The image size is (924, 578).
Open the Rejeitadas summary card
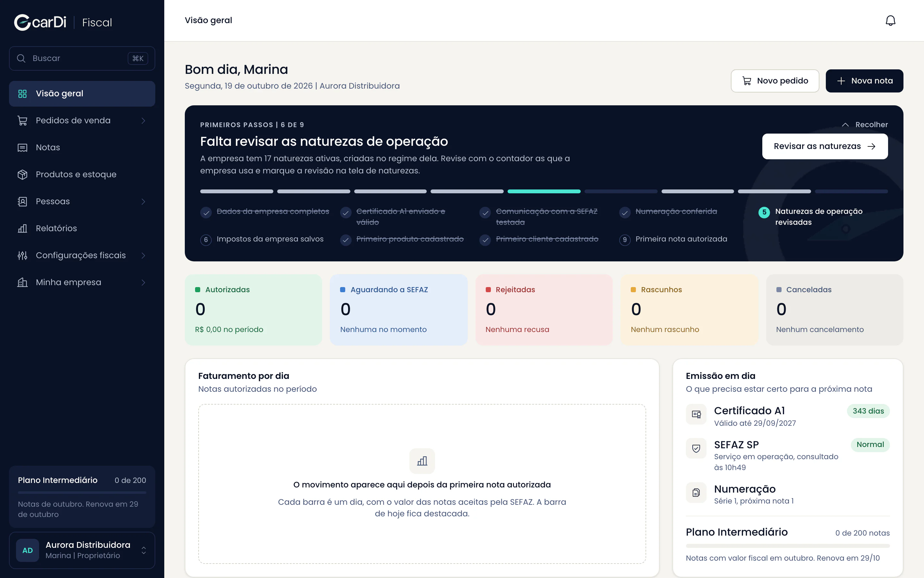(x=544, y=310)
